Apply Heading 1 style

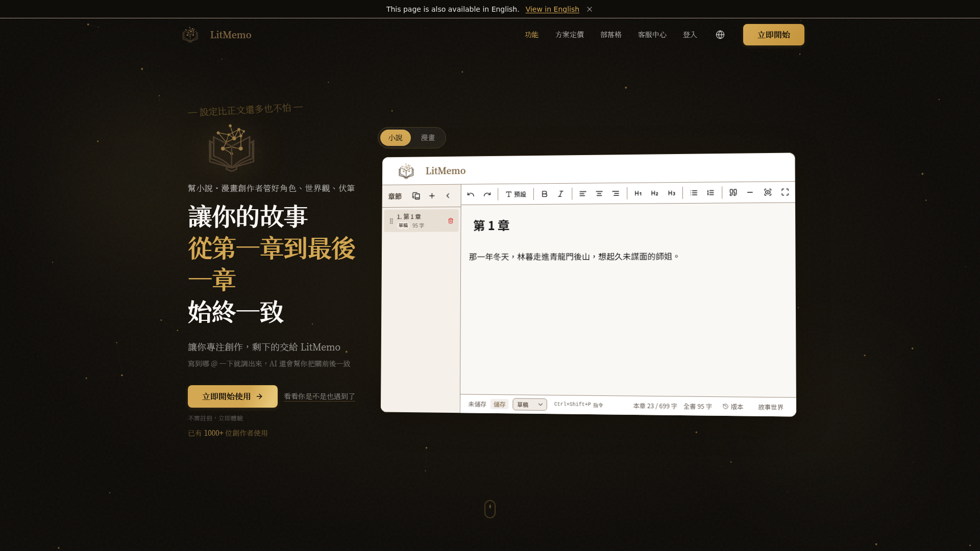click(638, 193)
